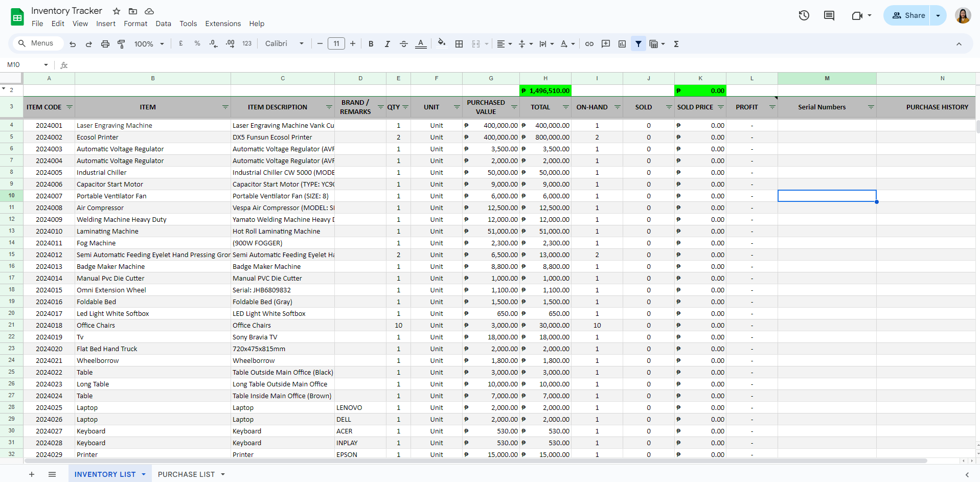Open the Calibri font dropdown

pos(284,44)
